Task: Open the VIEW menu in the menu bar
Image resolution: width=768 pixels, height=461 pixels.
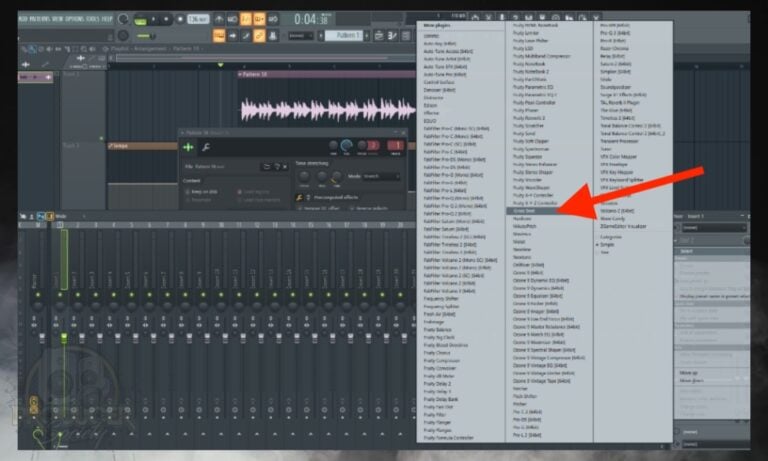Action: tap(57, 19)
